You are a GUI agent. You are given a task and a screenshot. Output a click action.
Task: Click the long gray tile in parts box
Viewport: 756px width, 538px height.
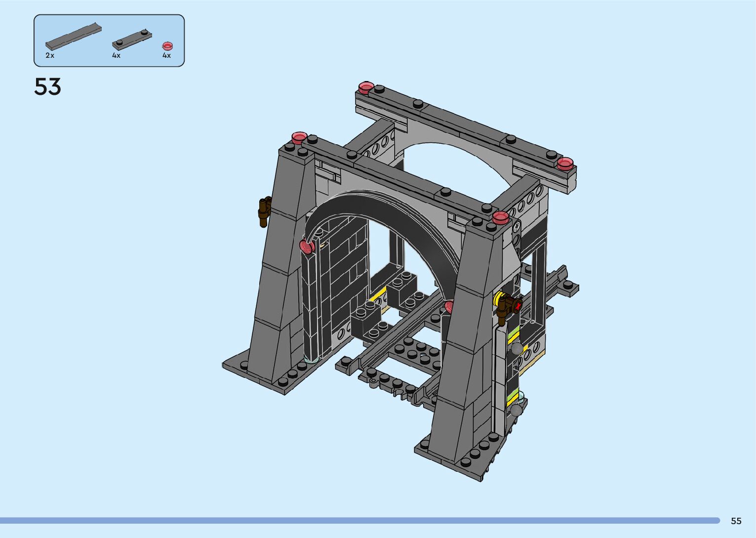[73, 37]
